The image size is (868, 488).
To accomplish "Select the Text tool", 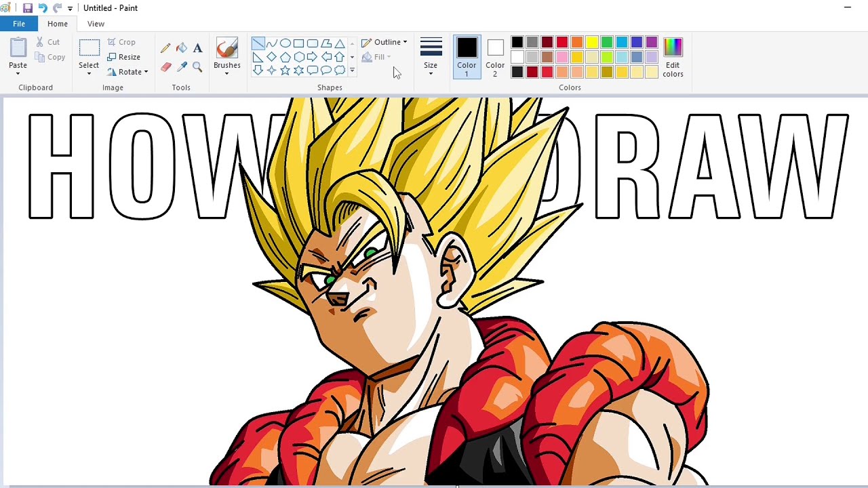I will (x=197, y=48).
